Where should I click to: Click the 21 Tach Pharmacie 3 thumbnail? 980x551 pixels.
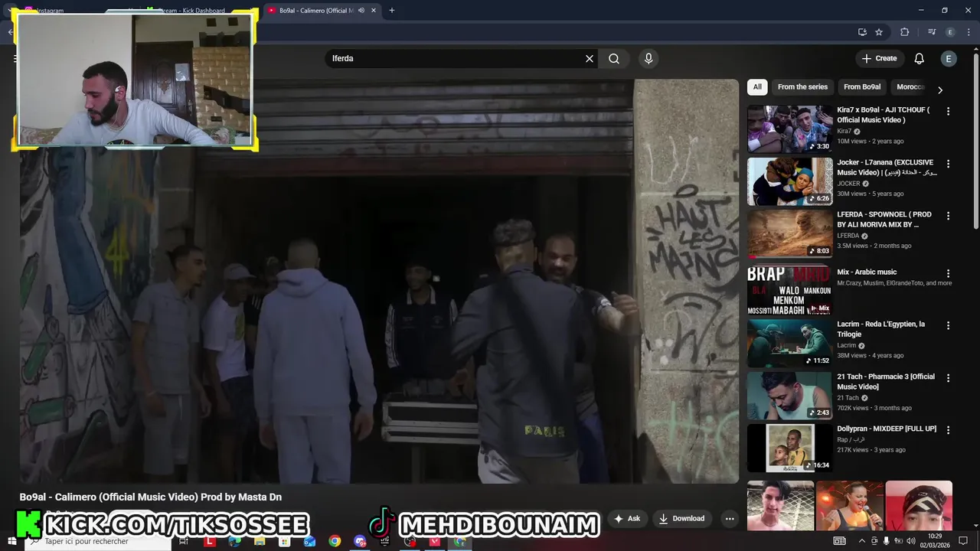pos(789,395)
